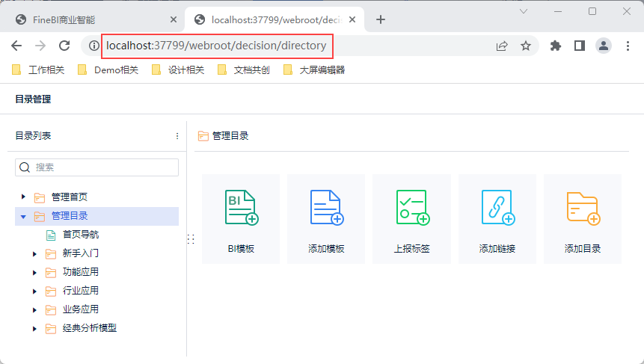644x364 pixels.
Task: Click the panel splitter drag handle dots
Action: pyautogui.click(x=191, y=239)
